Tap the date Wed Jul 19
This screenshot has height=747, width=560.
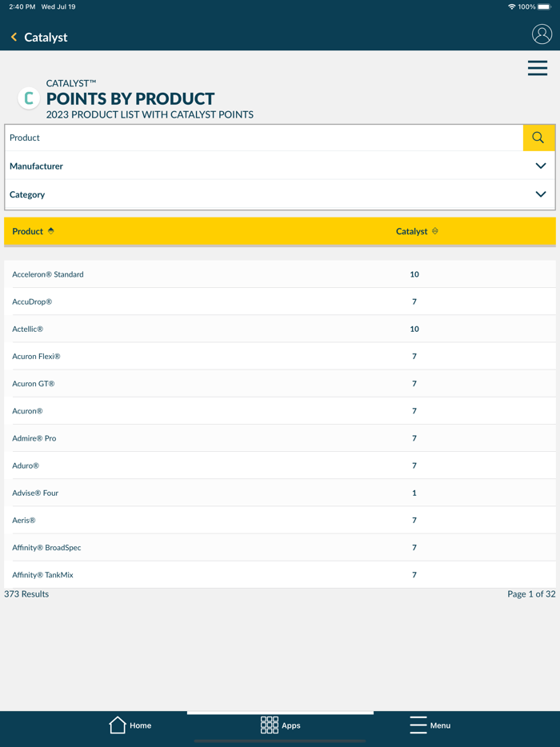coord(58,6)
